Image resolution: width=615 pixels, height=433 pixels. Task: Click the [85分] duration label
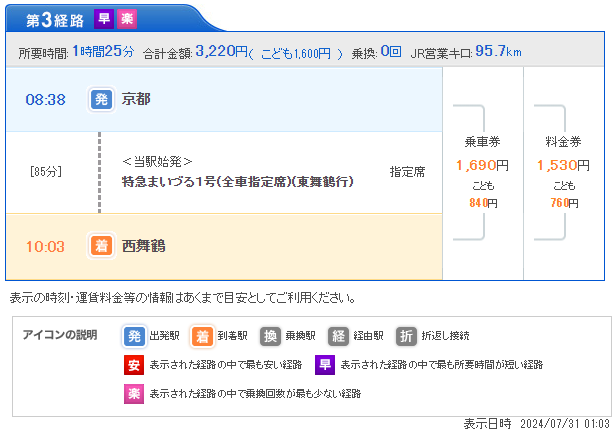(45, 171)
